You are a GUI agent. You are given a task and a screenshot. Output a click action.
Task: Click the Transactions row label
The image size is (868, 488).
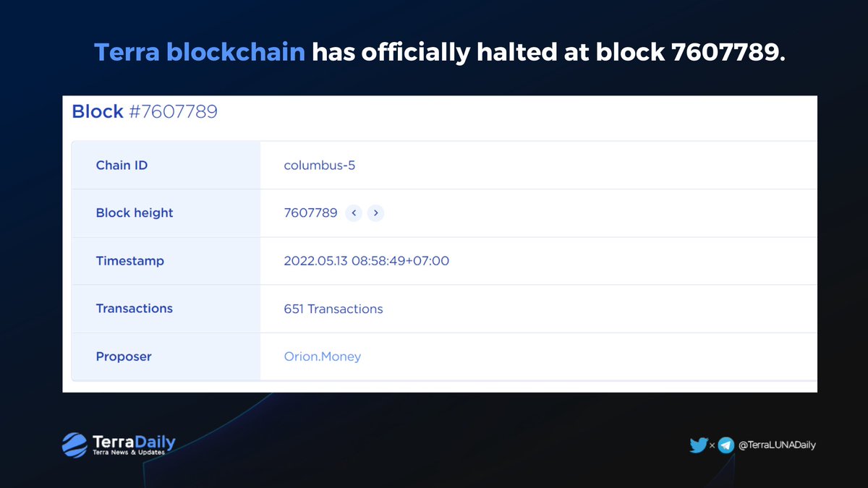click(135, 309)
